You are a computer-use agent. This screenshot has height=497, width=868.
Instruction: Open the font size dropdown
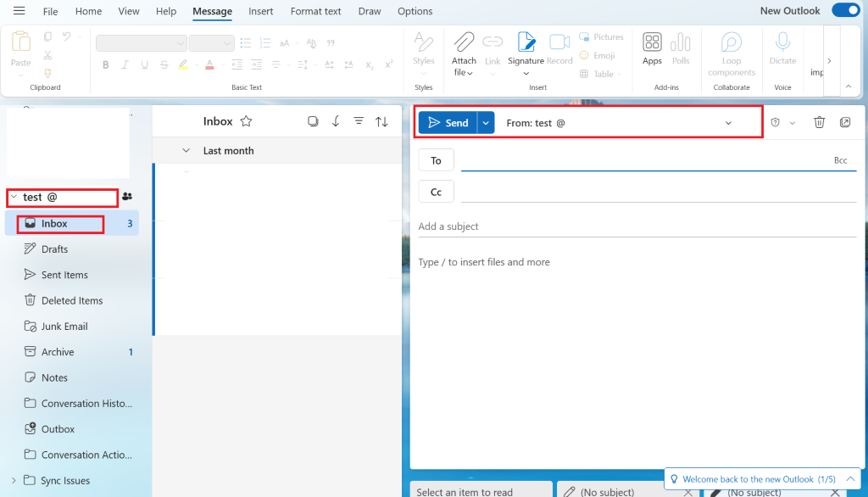[x=211, y=42]
